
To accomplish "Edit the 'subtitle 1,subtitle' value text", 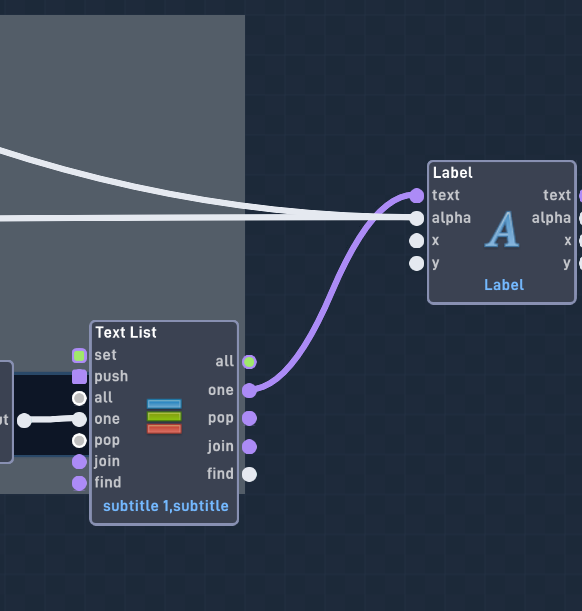I will [166, 506].
